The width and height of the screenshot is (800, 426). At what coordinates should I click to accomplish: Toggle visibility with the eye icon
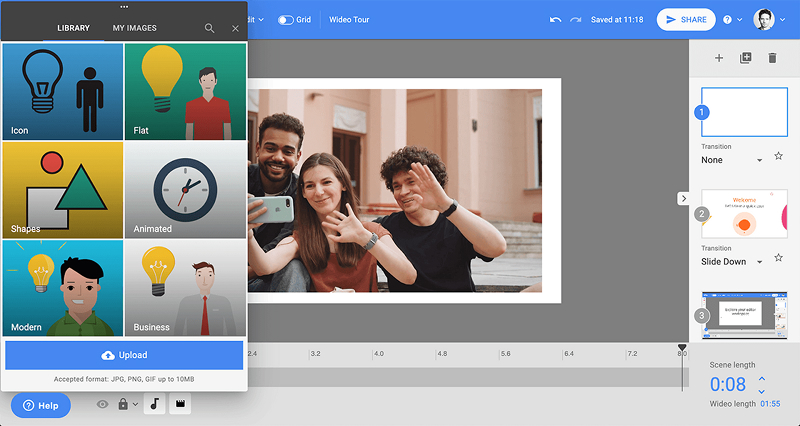102,405
